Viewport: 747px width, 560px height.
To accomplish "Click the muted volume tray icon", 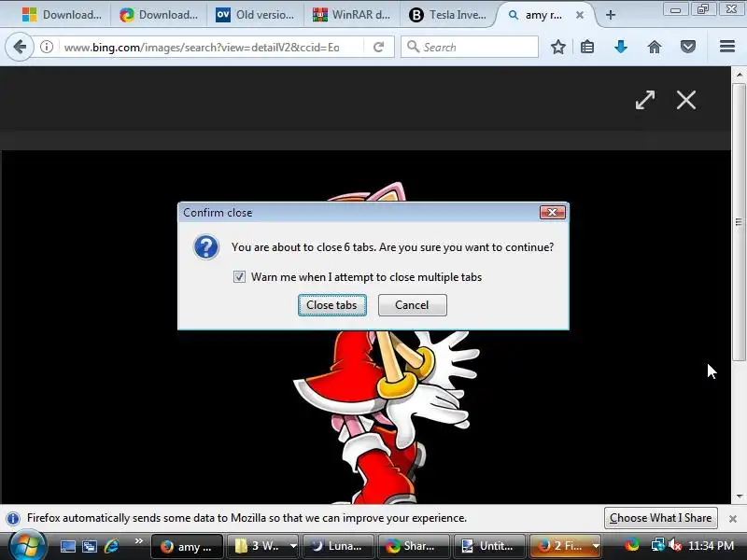I will coord(674,545).
